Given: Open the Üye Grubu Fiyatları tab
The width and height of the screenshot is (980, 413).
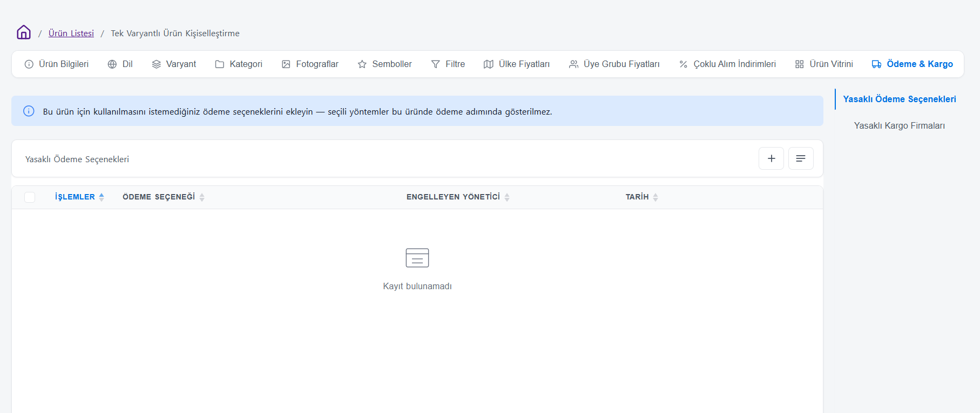Looking at the screenshot, I should pyautogui.click(x=614, y=64).
